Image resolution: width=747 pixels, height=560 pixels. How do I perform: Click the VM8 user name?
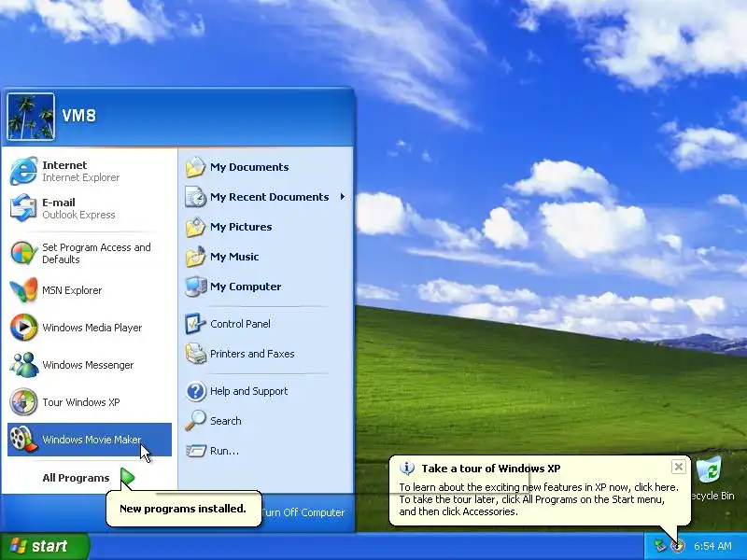pos(79,115)
